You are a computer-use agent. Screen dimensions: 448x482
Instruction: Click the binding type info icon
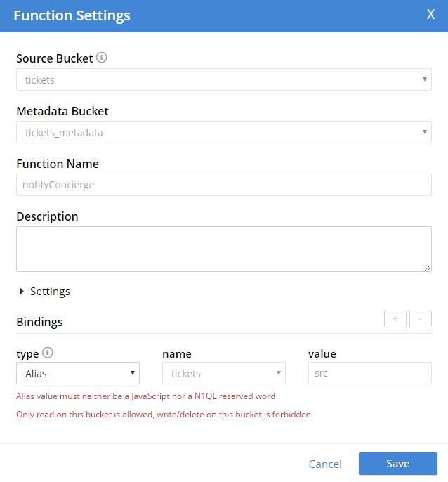pyautogui.click(x=47, y=353)
